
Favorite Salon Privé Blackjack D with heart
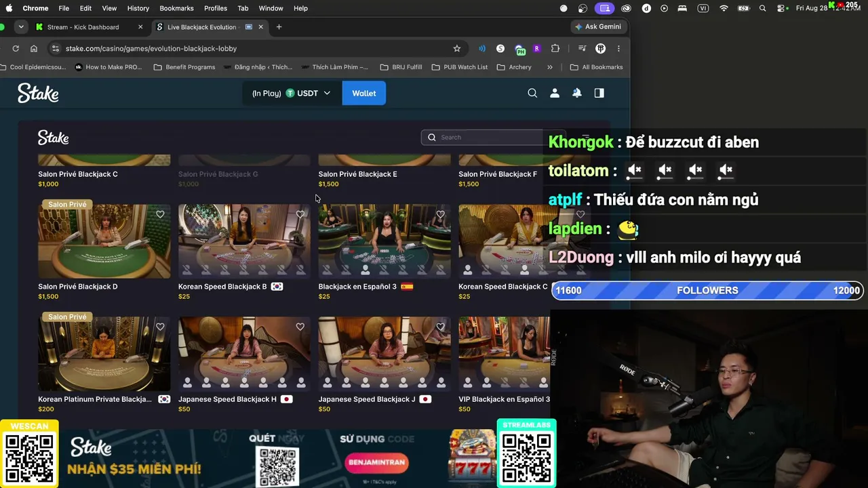click(x=160, y=214)
